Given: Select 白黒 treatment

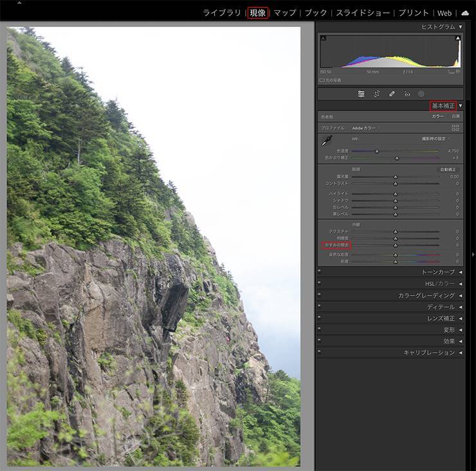Looking at the screenshot, I should 455,116.
